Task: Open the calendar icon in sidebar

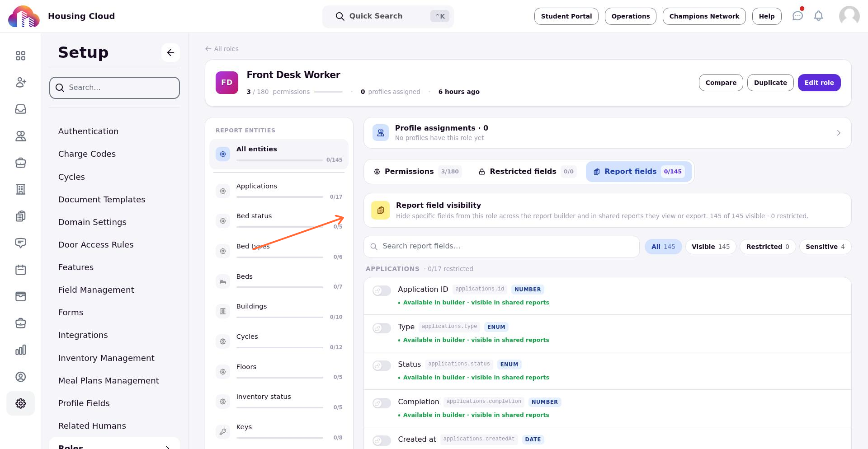Action: click(x=20, y=270)
